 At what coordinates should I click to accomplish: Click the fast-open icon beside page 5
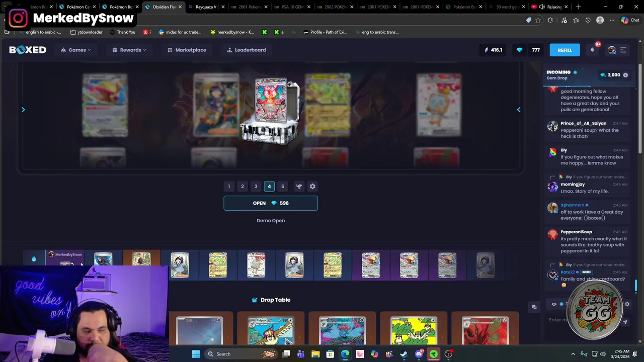pos(299,187)
